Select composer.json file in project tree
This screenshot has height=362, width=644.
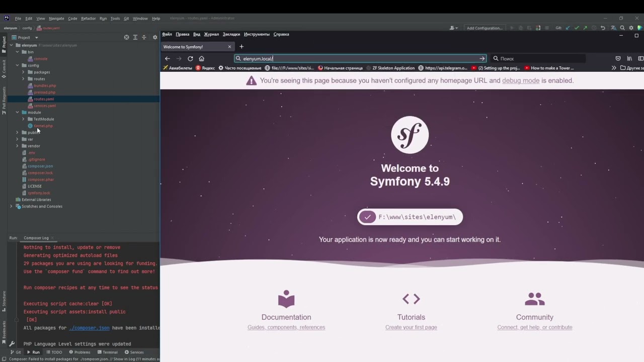pyautogui.click(x=40, y=166)
